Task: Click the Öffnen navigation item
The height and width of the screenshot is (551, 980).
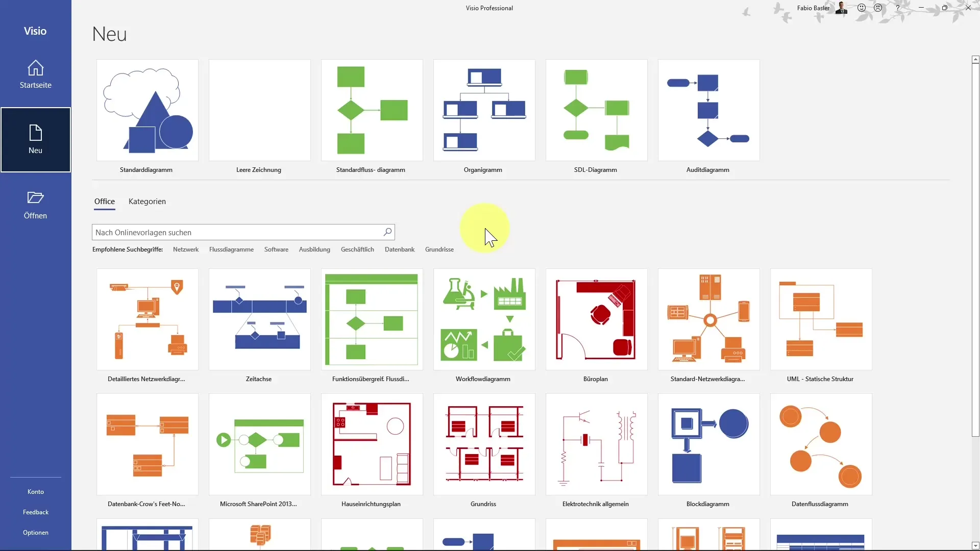Action: pyautogui.click(x=35, y=205)
